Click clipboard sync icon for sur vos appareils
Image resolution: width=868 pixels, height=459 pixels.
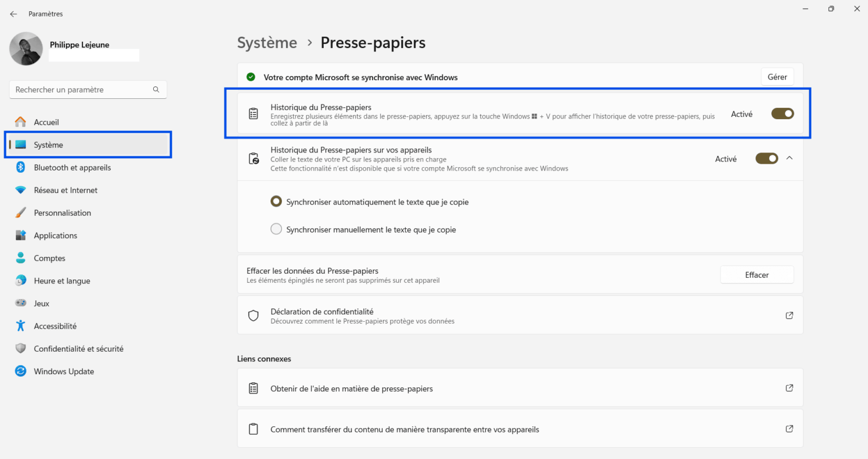pos(254,159)
